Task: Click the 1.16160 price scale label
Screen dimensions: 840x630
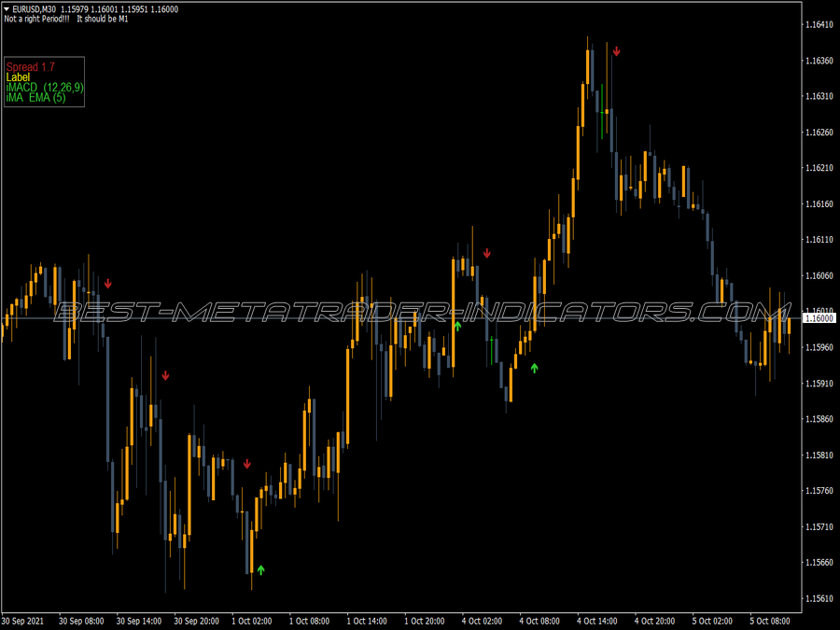Action: tap(819, 204)
